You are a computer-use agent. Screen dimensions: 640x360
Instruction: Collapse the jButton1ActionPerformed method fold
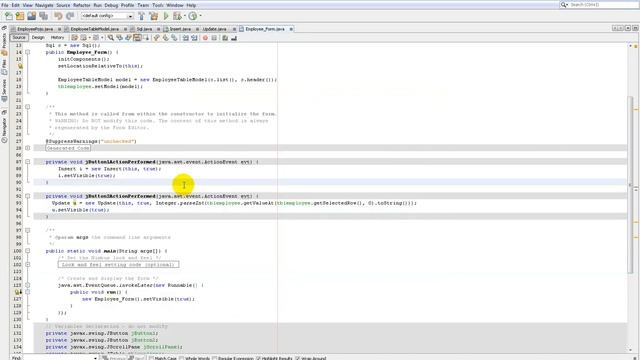tap(28, 162)
